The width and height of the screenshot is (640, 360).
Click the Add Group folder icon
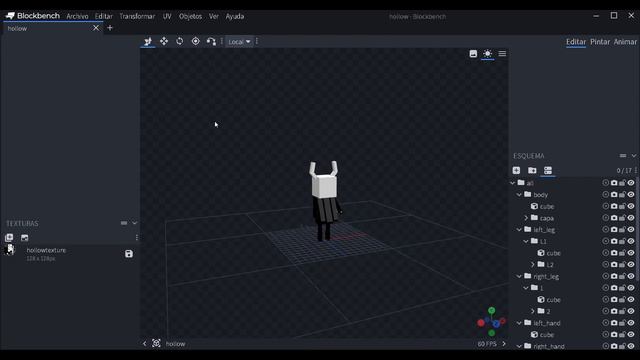click(532, 170)
